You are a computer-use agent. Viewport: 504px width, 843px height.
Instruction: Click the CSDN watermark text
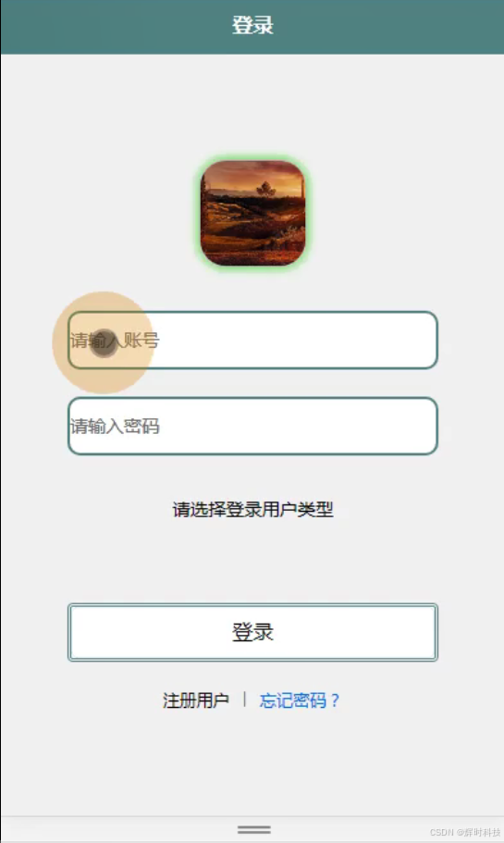click(465, 832)
